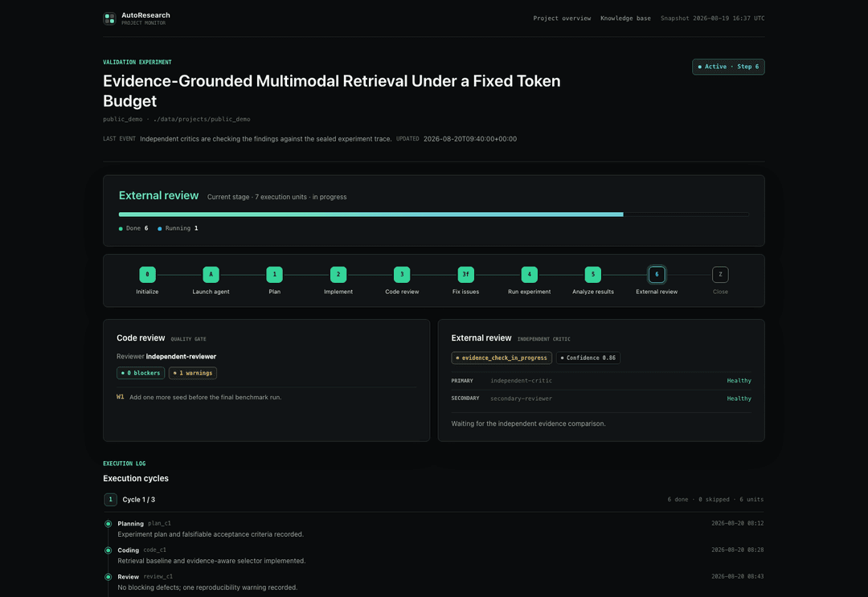
Task: Click the Code review card heading
Action: click(x=141, y=338)
